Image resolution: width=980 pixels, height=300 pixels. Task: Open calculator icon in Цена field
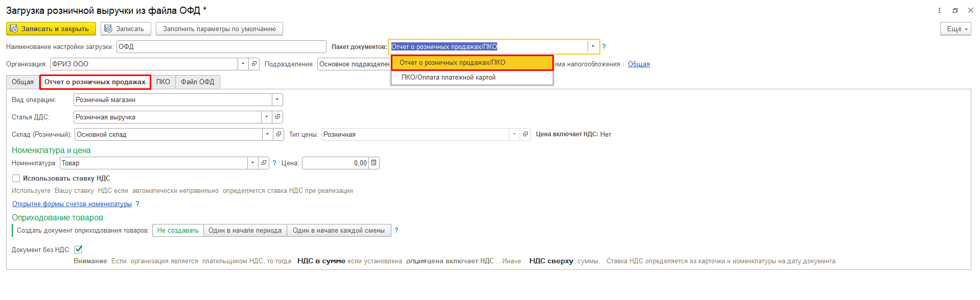point(374,163)
